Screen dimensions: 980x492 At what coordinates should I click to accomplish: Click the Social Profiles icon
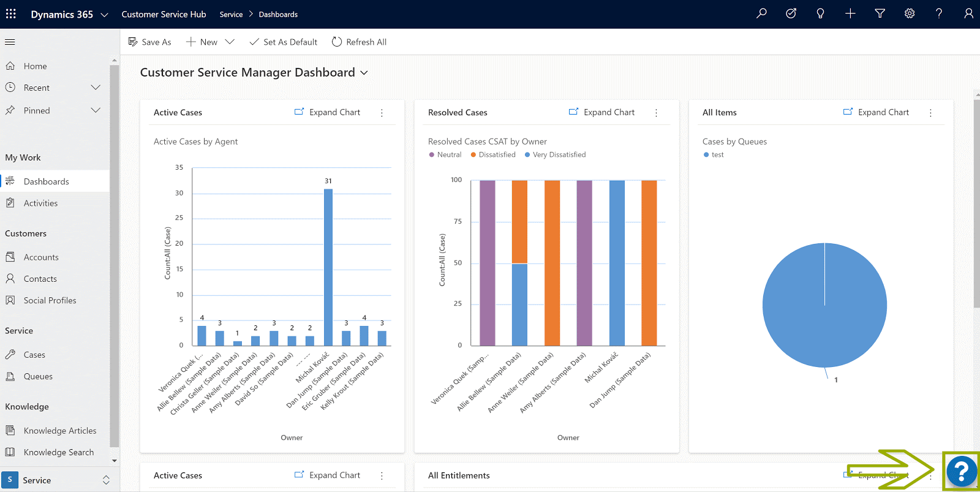click(10, 300)
